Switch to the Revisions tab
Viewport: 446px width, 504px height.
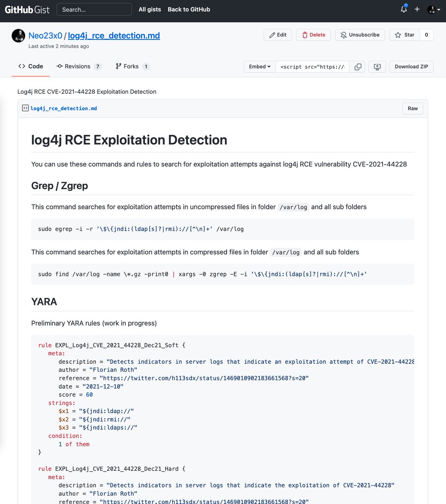(79, 66)
